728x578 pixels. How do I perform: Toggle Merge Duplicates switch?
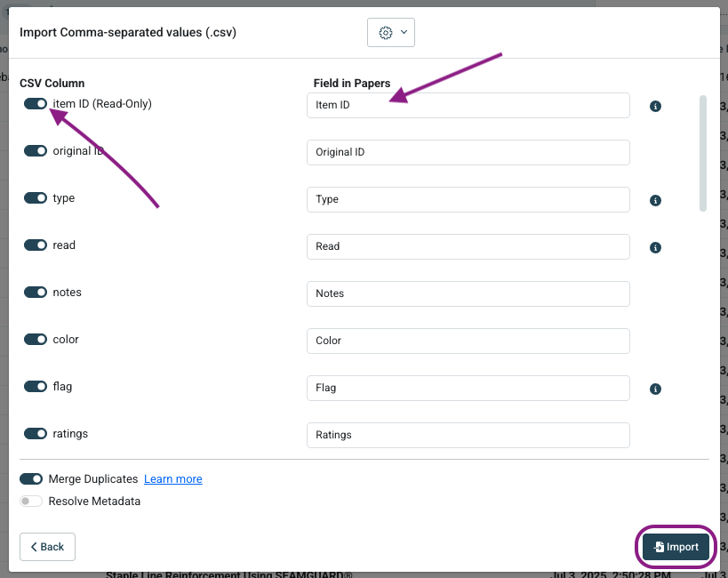pos(31,479)
